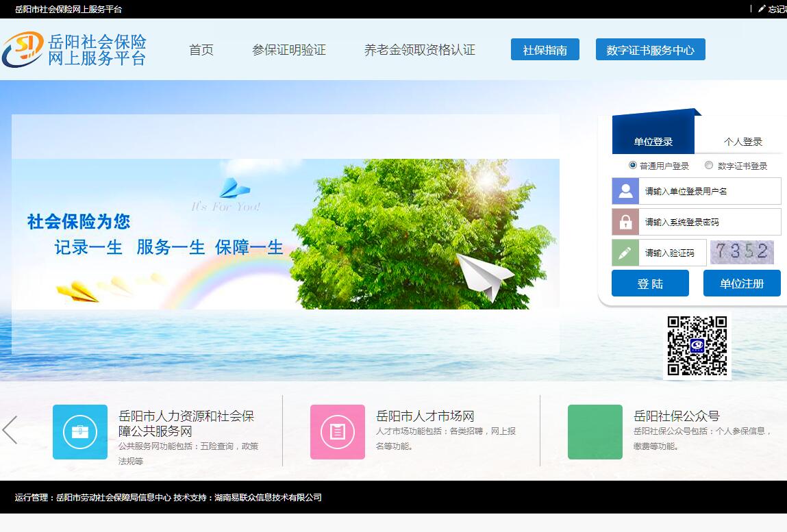Click the green pencil verification icon
The image size is (787, 532).
click(x=625, y=253)
